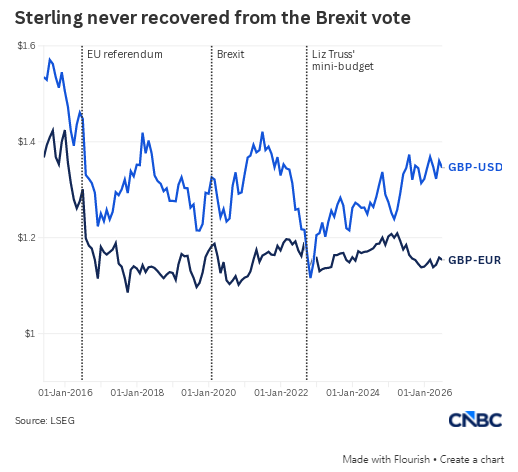Click the Source: LSEG text

[45, 421]
